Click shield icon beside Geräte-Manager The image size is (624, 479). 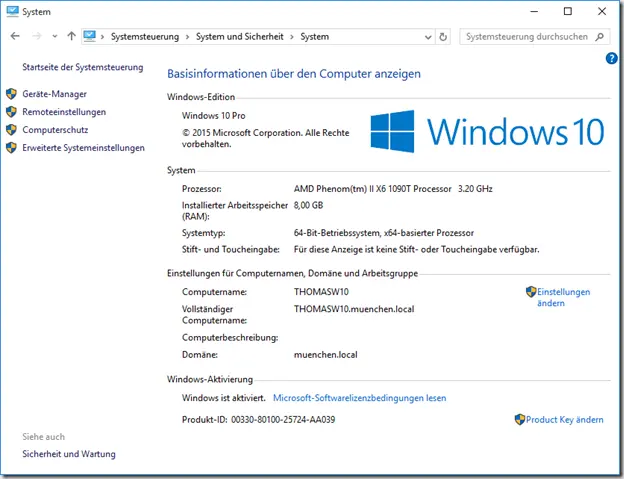pos(11,94)
